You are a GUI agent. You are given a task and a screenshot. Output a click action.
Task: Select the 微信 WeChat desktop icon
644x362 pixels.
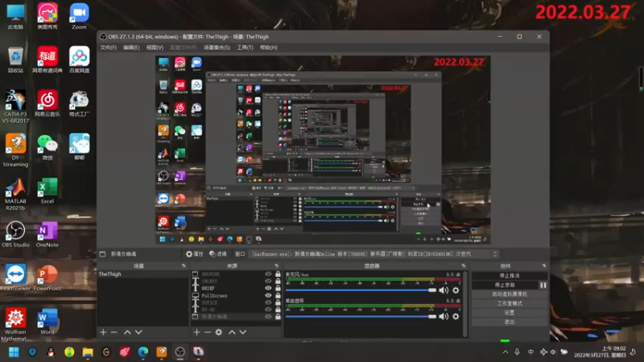(x=47, y=147)
